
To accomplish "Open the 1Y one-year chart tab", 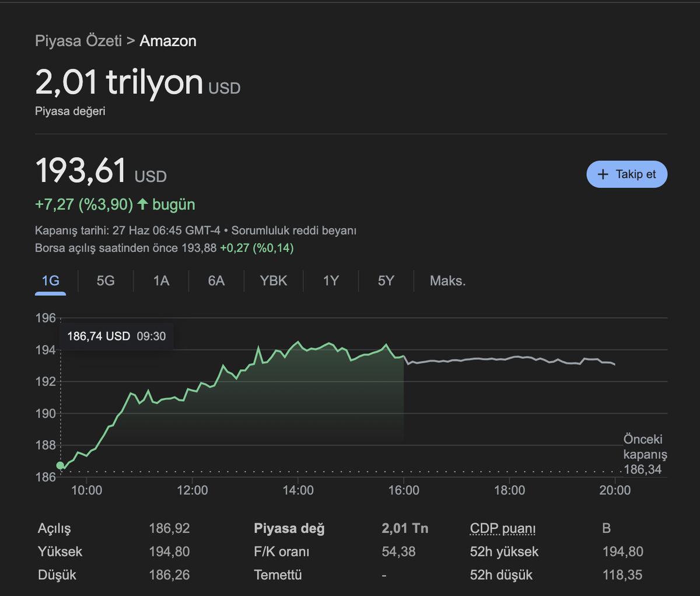I will pyautogui.click(x=330, y=281).
